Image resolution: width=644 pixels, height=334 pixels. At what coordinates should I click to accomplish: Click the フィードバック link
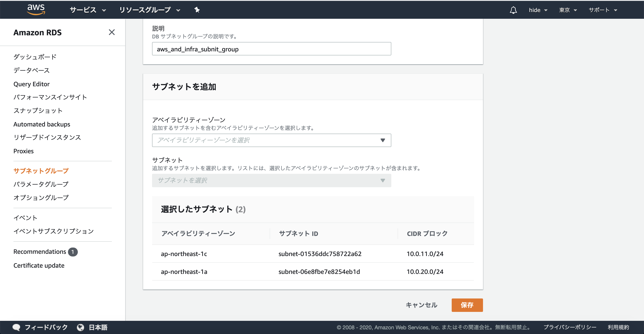(46, 327)
